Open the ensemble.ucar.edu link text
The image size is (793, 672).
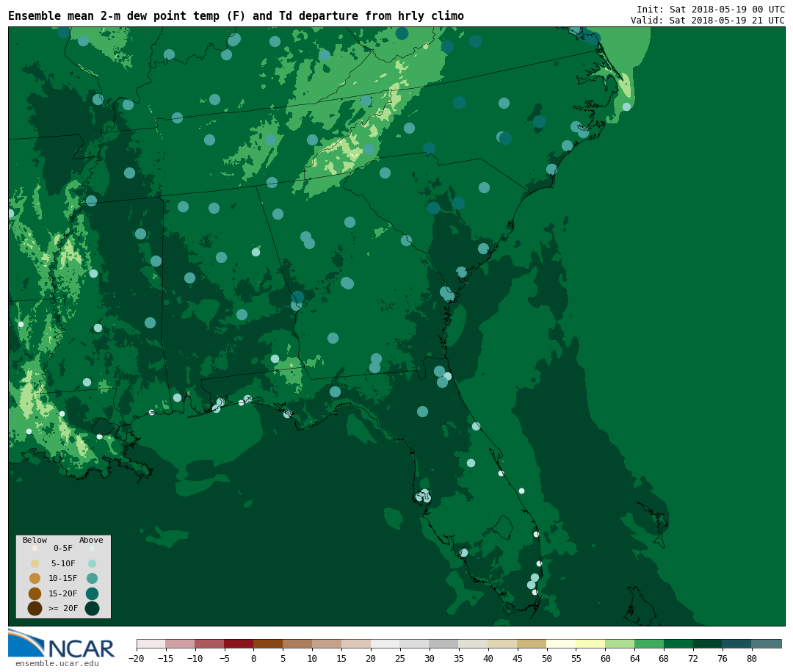(x=57, y=663)
